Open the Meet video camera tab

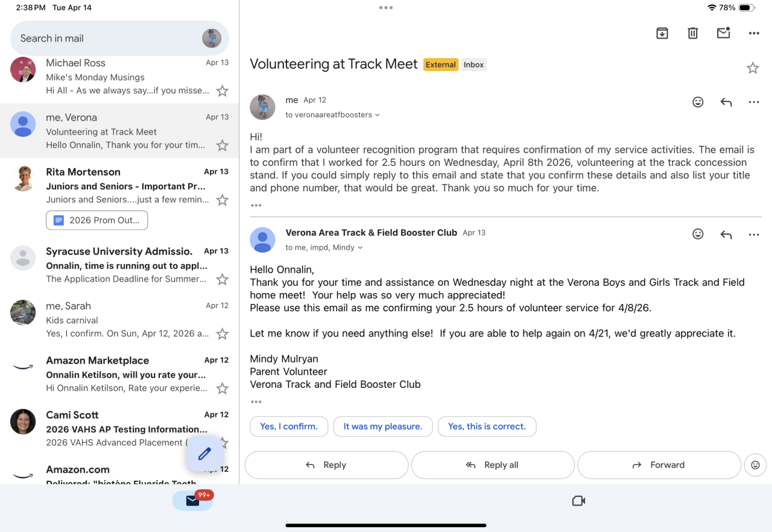[578, 501]
